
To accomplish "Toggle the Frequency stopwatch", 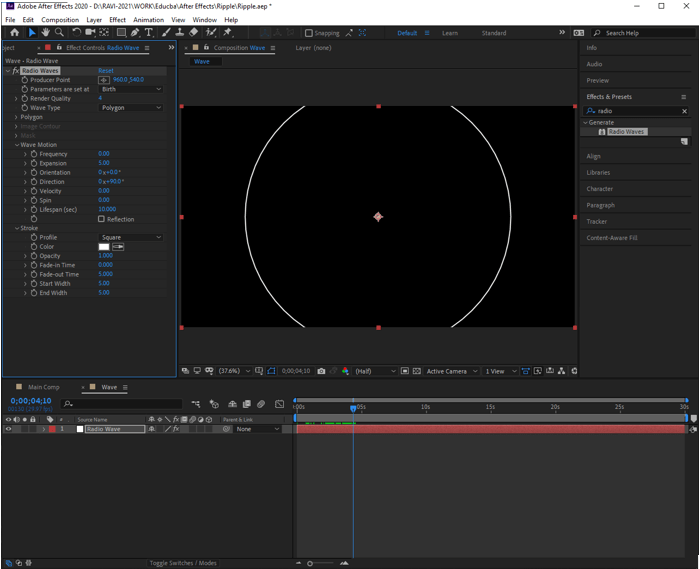I will 34,154.
